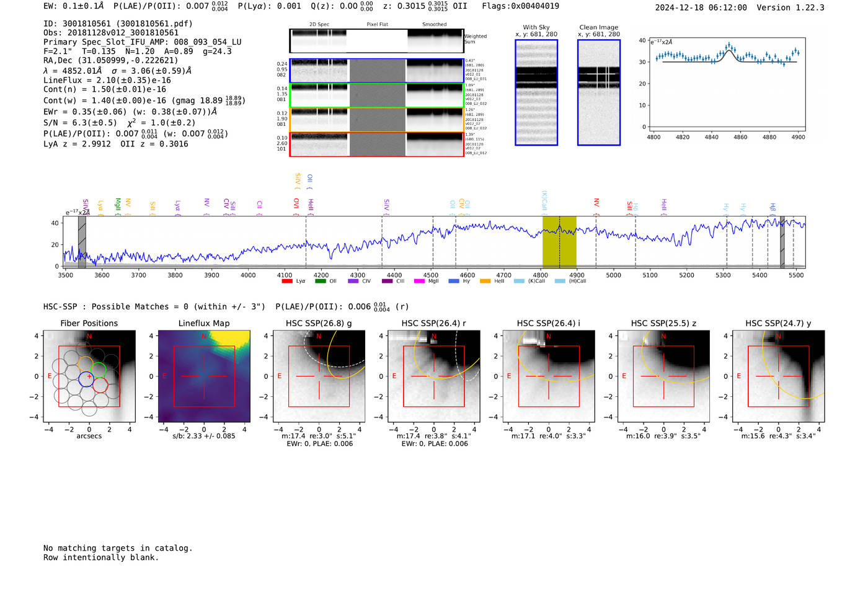Click the orange-bordered 2D spectrum row
The image size is (868, 591).
[x=377, y=120]
